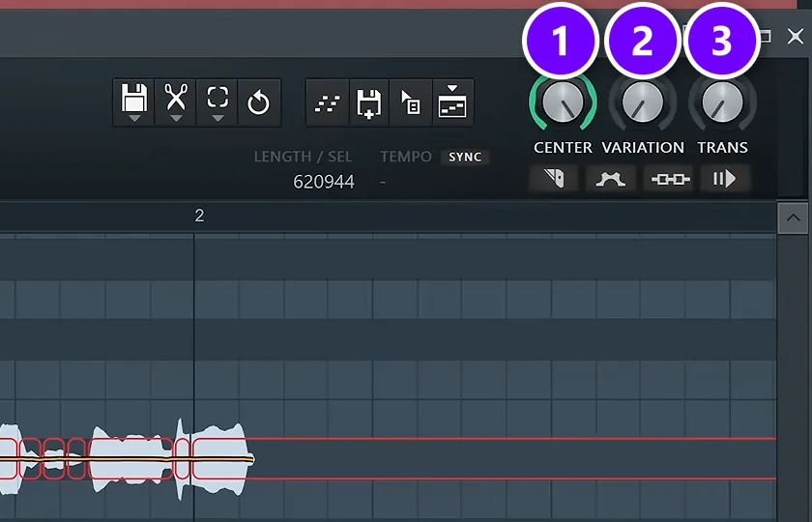Click the VARIATION knob

(642, 101)
